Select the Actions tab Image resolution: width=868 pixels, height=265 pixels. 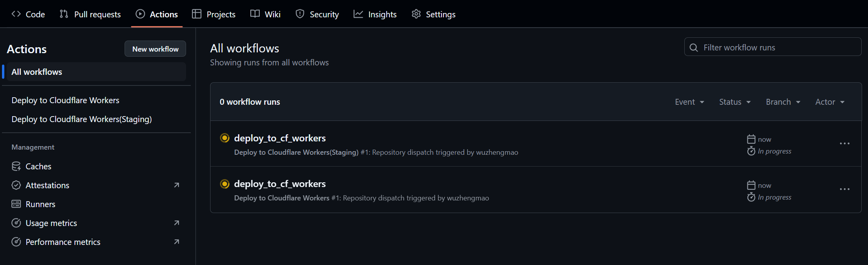(x=156, y=14)
